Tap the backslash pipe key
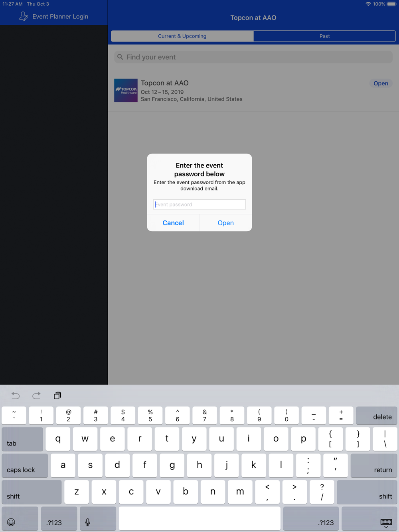Screen dimensions: 399x532 [385, 439]
